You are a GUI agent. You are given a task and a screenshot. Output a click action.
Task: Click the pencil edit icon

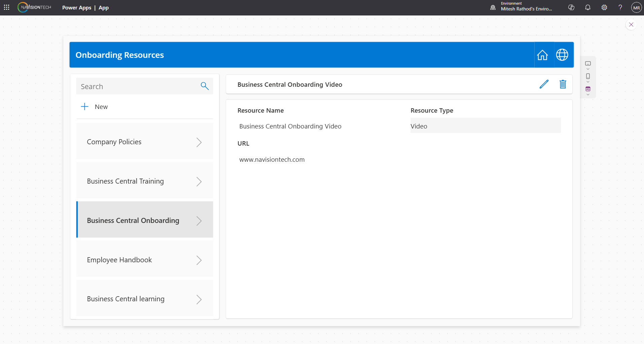tap(544, 84)
